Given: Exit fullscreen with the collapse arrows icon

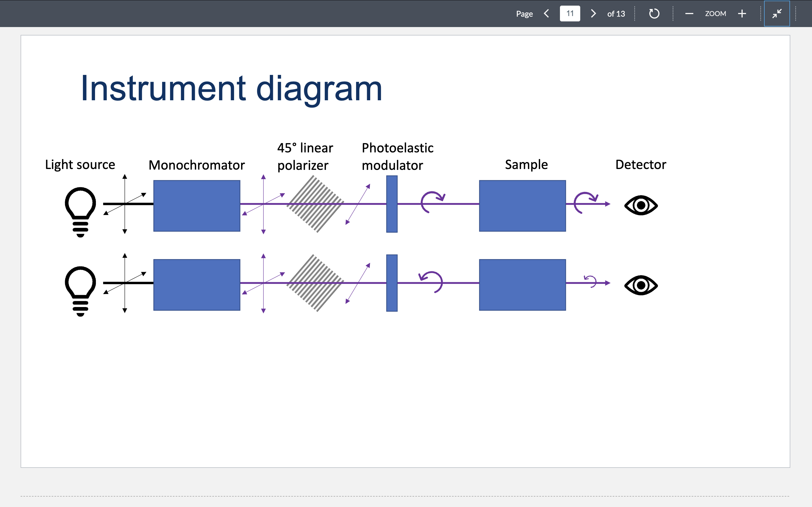Looking at the screenshot, I should tap(777, 14).
